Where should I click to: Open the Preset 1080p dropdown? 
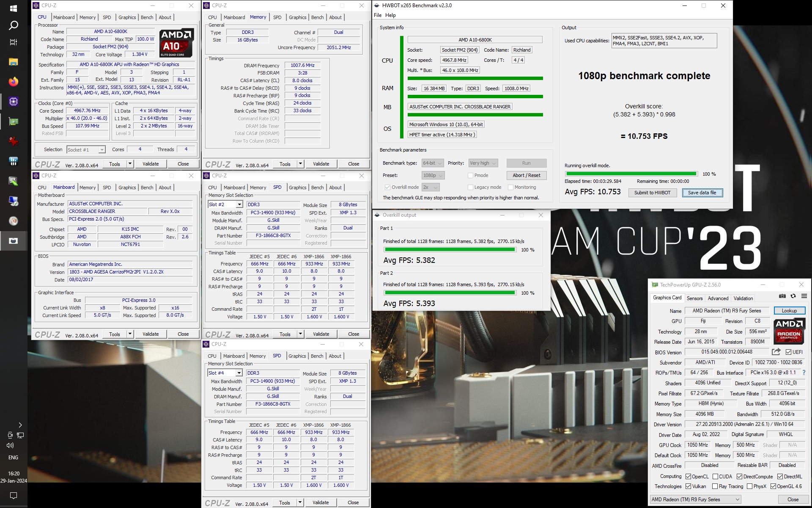coord(433,175)
